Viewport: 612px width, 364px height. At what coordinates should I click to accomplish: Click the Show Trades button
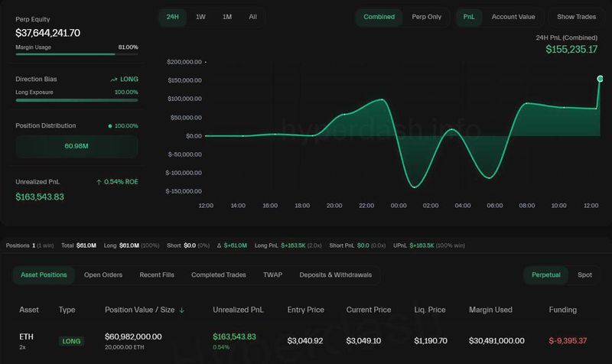[x=576, y=17]
